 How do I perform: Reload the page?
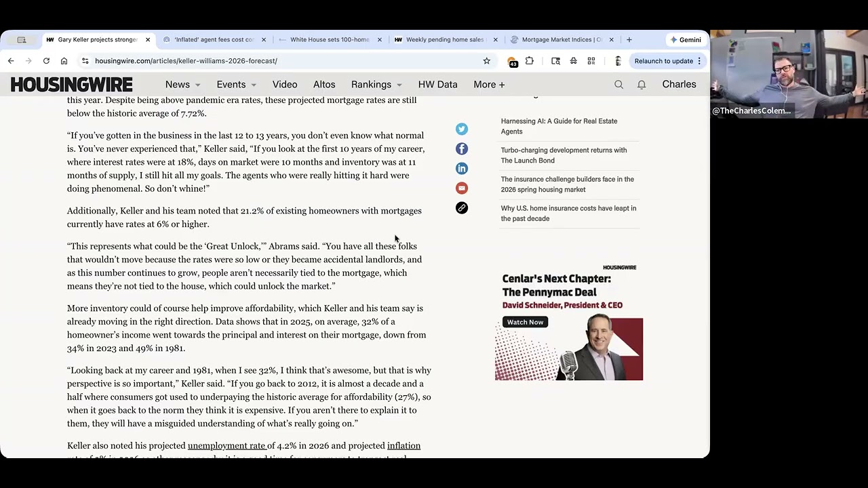click(x=46, y=61)
